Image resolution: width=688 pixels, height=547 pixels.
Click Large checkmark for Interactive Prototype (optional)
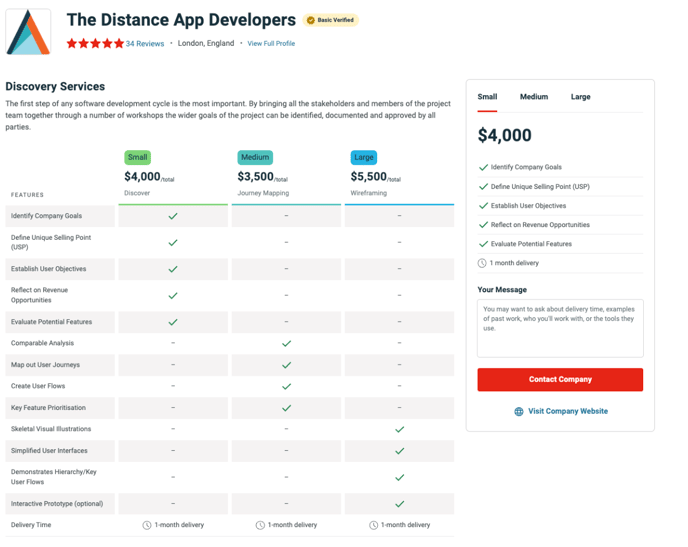[x=399, y=504]
